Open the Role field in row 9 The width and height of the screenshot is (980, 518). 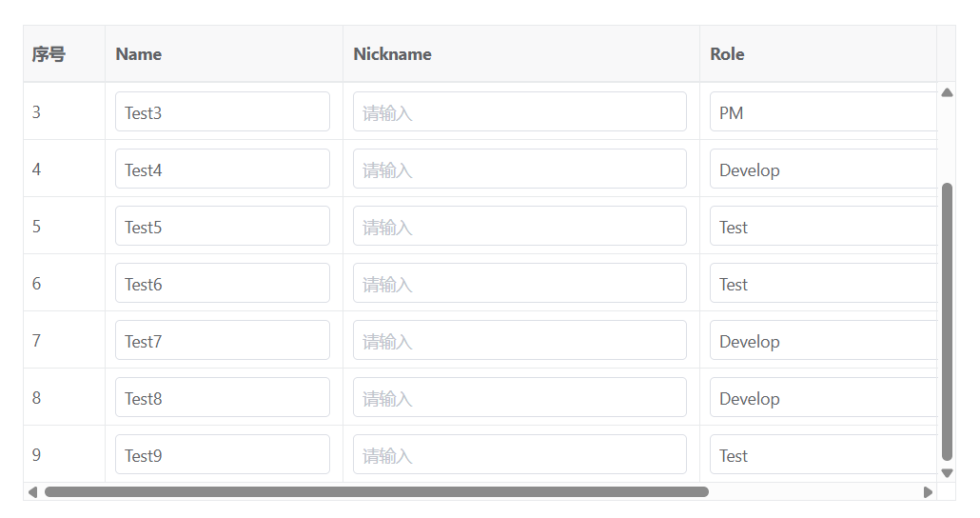click(823, 455)
